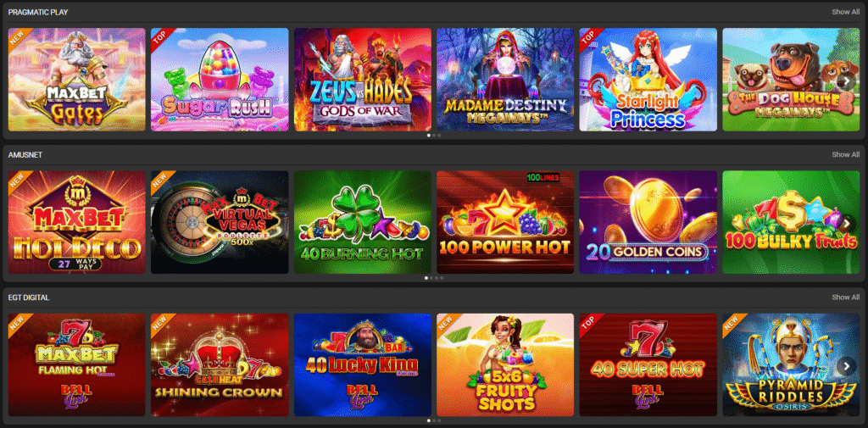Click next arrow in EGT Digital row
868x428 pixels.
click(x=847, y=366)
